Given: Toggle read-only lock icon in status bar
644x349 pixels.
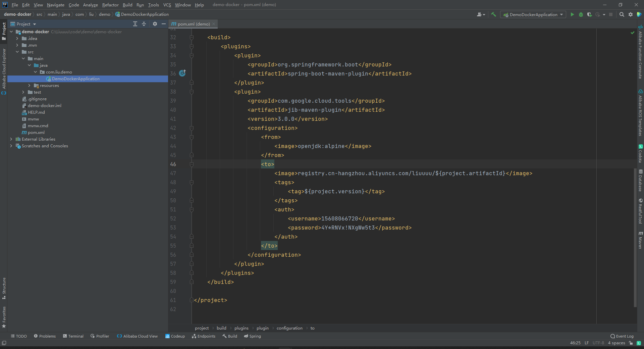Looking at the screenshot, I should (631, 343).
